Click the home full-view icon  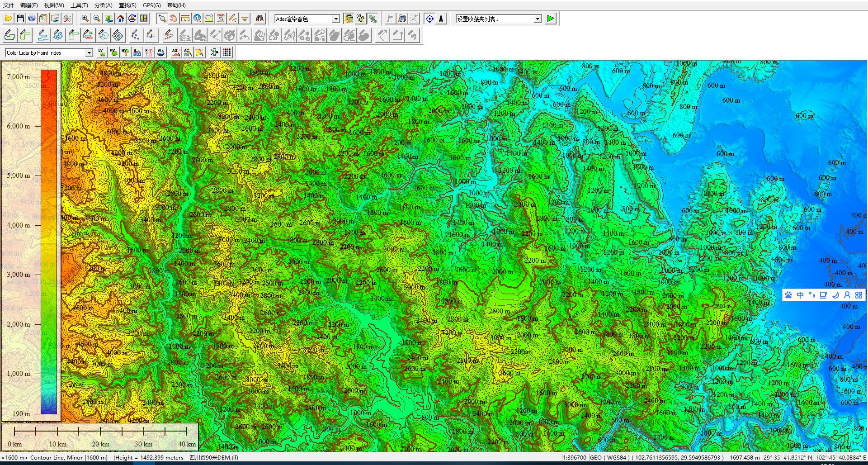click(x=120, y=19)
